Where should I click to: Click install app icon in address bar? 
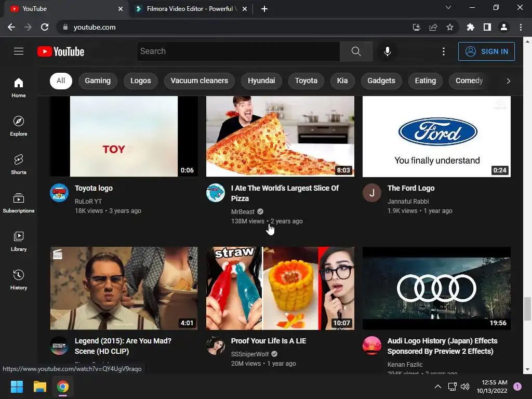[x=417, y=27]
